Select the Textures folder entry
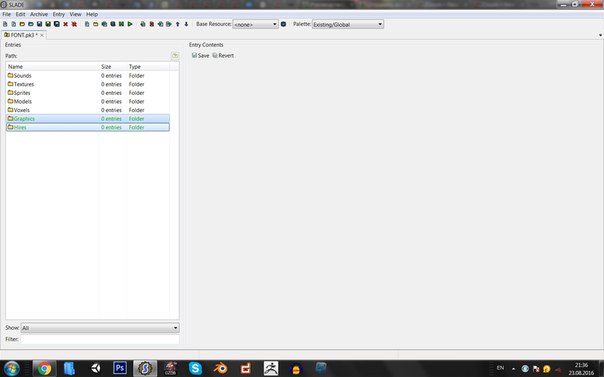Screen dimensions: 604x377 (88, 84)
